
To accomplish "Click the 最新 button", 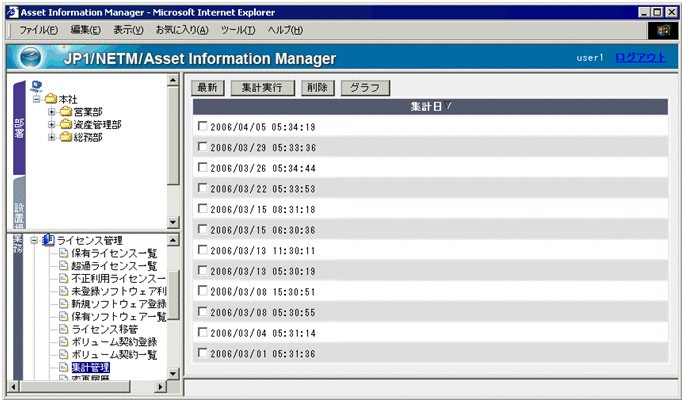I will click(x=208, y=88).
